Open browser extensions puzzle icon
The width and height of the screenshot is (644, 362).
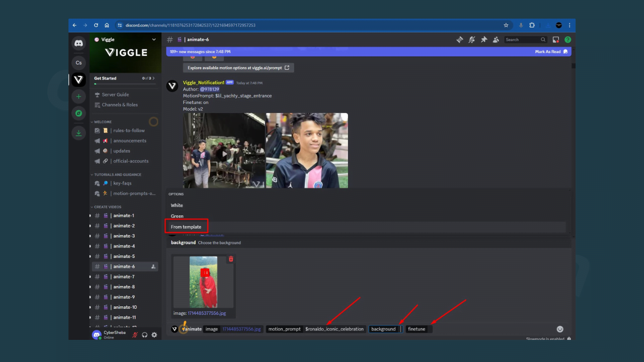coord(532,25)
